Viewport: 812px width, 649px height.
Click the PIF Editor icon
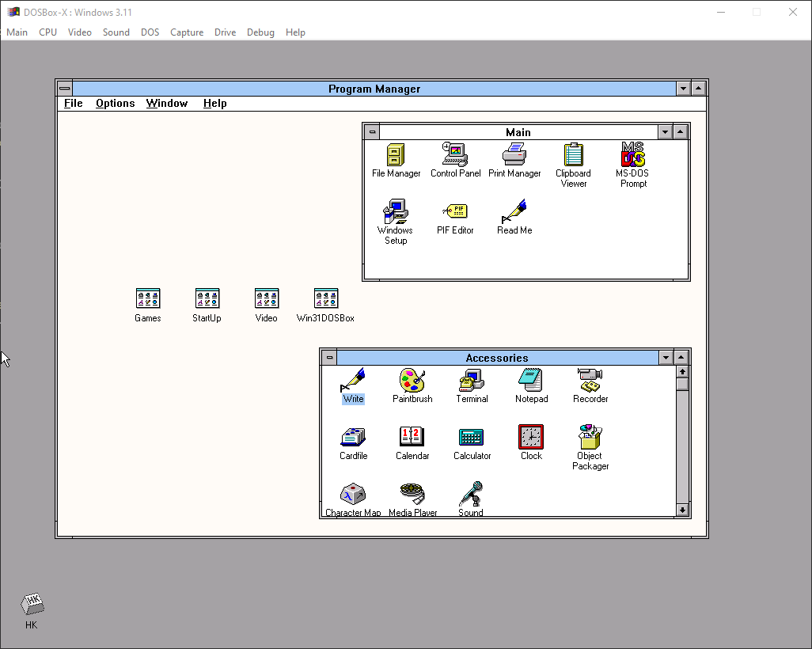(455, 211)
